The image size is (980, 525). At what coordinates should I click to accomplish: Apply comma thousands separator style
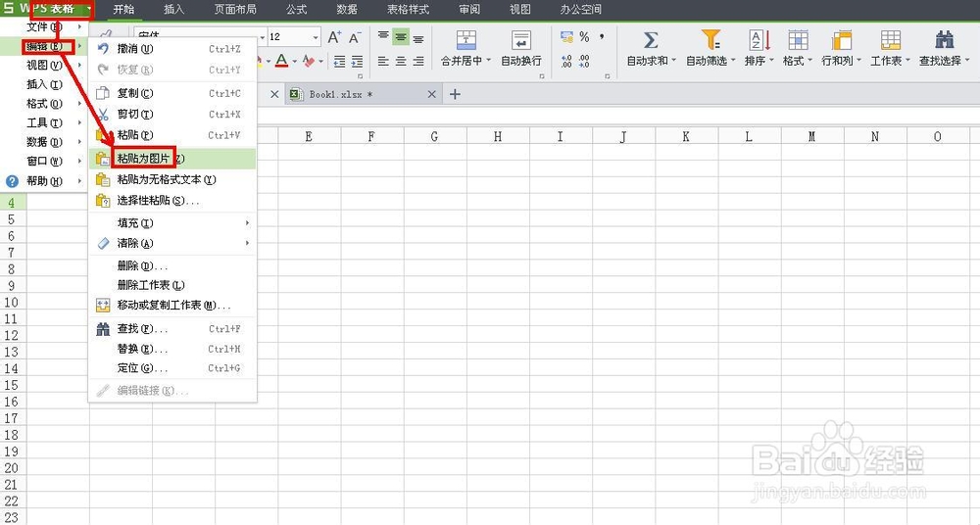coord(602,37)
